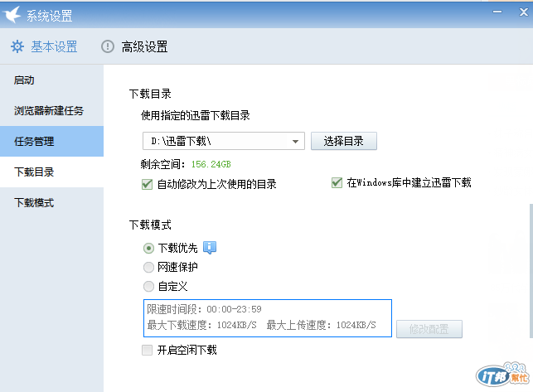533x392 pixels.
Task: Click the 156.24GB remaining space value
Action: point(211,164)
